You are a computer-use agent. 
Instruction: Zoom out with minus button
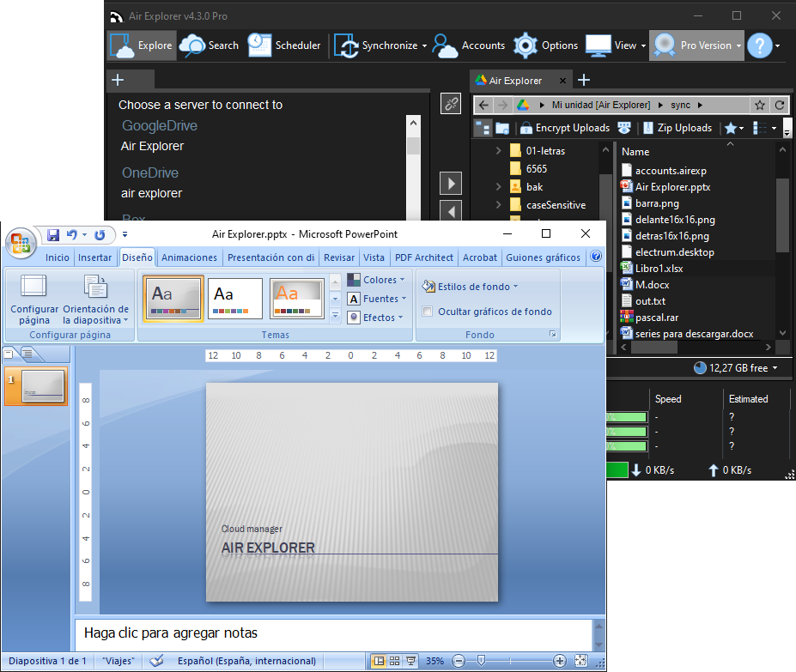(459, 661)
